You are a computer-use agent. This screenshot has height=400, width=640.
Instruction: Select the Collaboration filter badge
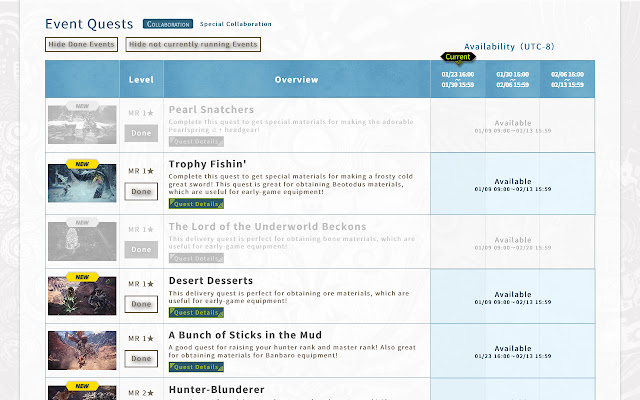[x=168, y=24]
